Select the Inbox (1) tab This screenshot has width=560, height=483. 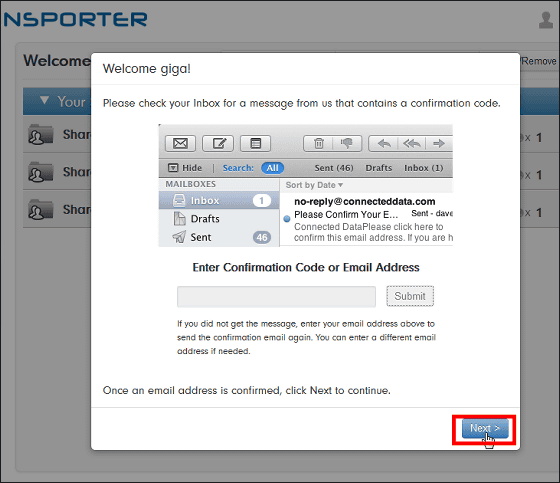[424, 168]
